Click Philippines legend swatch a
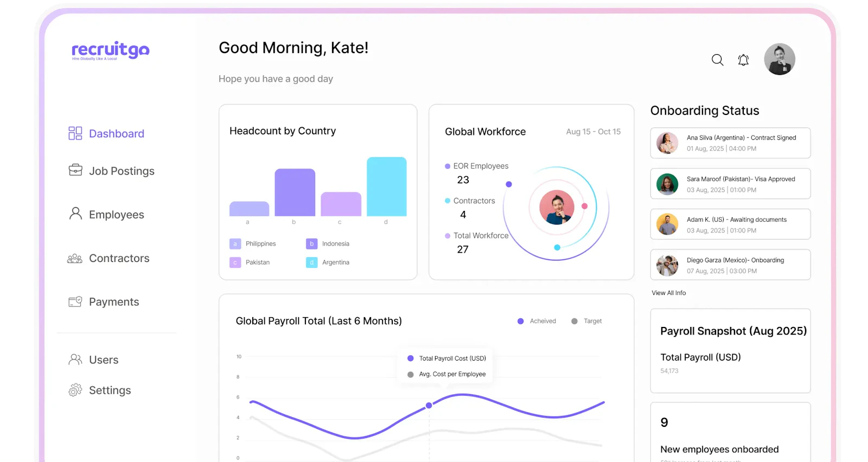The image size is (868, 462). click(x=235, y=244)
